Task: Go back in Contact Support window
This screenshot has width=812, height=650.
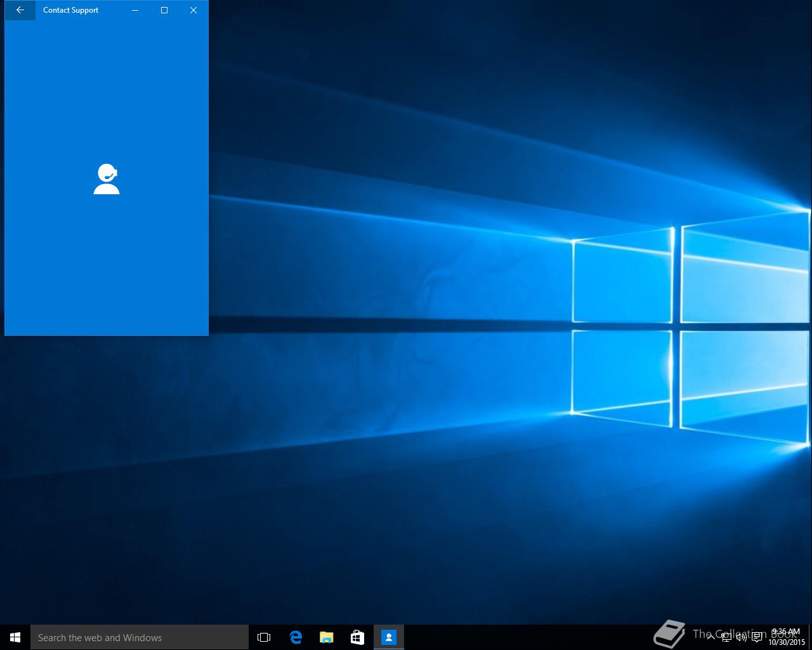Action: [x=20, y=10]
